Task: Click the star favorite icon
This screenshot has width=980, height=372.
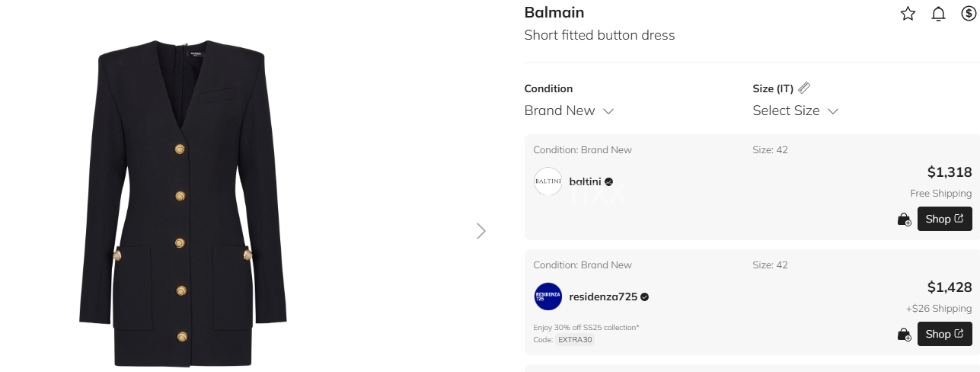Action: [x=908, y=14]
